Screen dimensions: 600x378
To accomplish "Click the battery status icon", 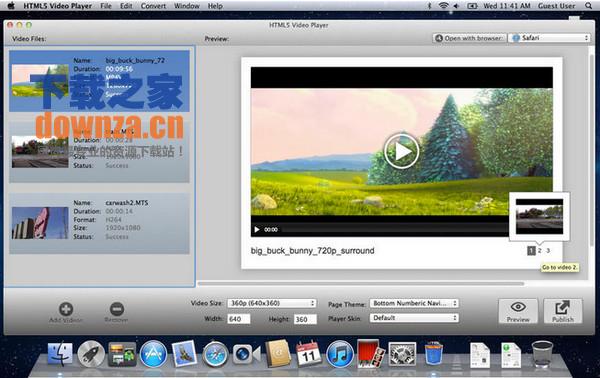I will tap(472, 6).
